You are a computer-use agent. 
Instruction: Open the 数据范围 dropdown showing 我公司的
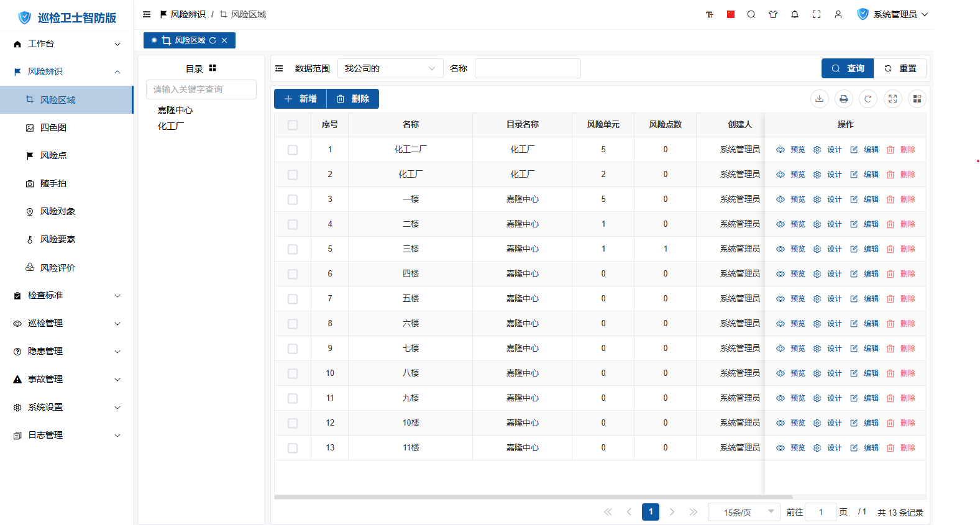click(x=390, y=68)
